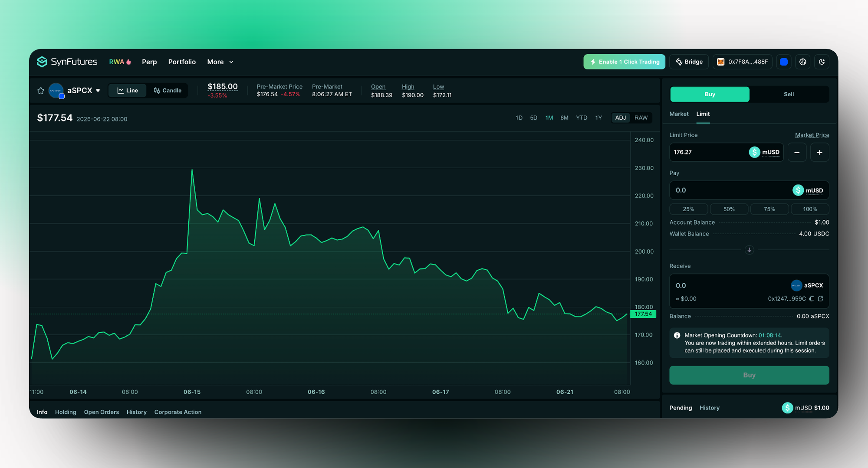Click the 177.54 price marker on chart axis
868x468 pixels.
[x=643, y=314]
